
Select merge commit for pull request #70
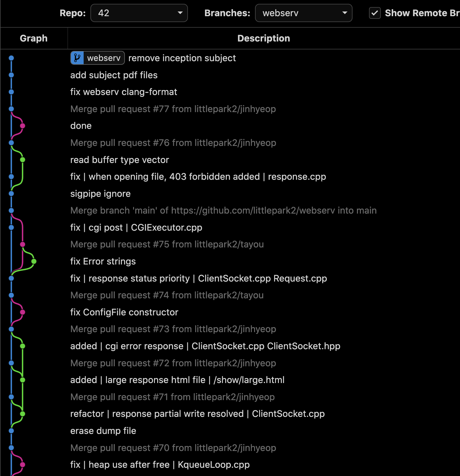pyautogui.click(x=173, y=448)
